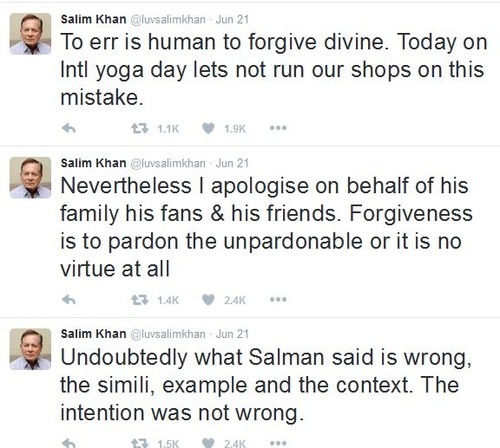The width and height of the screenshot is (500, 448).
Task: Open @luvsalimkhan handle on first tweet
Action: pyautogui.click(x=168, y=19)
